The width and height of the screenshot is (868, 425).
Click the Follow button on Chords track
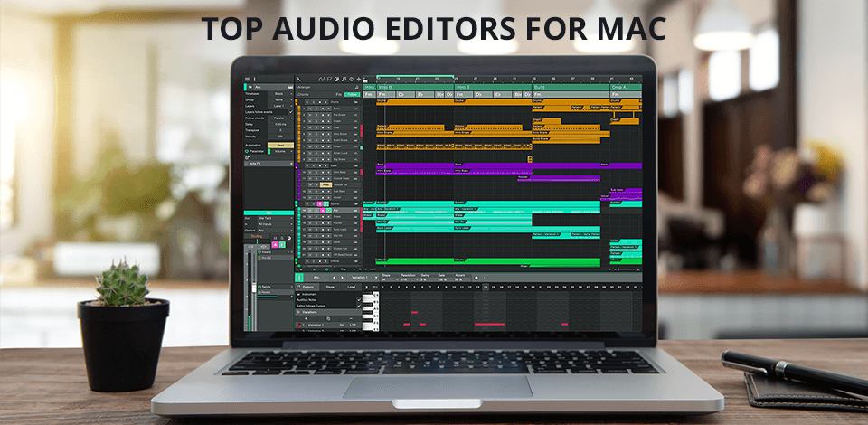352,95
